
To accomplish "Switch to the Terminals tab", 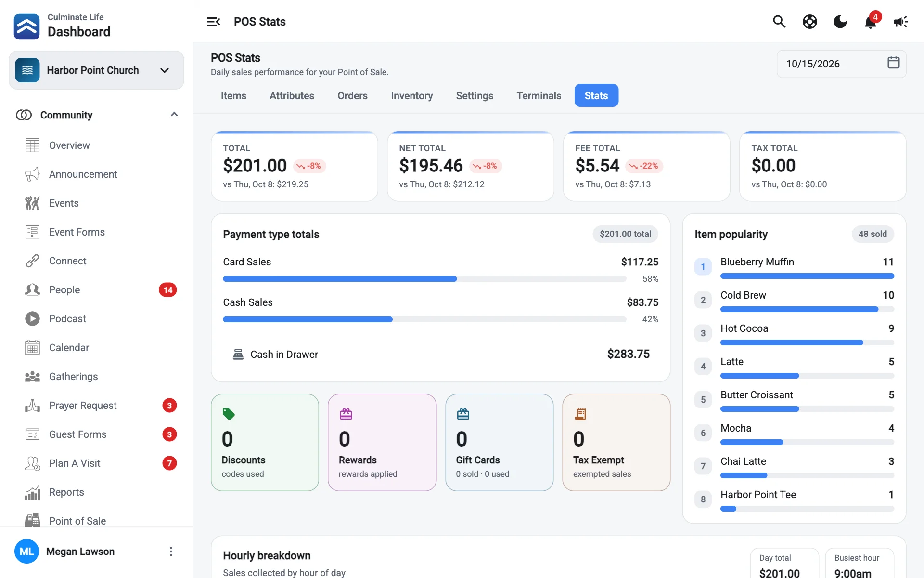I will coord(539,96).
